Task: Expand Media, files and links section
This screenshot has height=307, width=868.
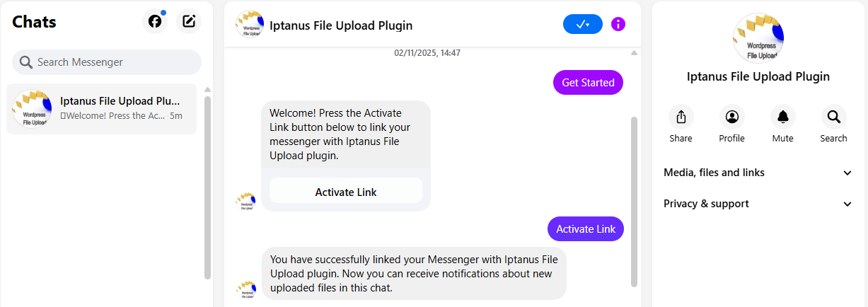Action: point(758,173)
